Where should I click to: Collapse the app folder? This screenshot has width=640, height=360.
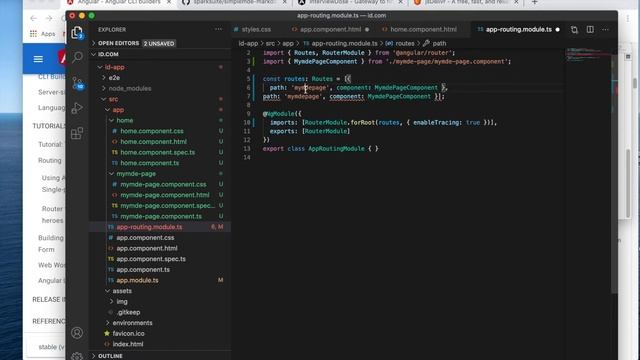(x=118, y=110)
